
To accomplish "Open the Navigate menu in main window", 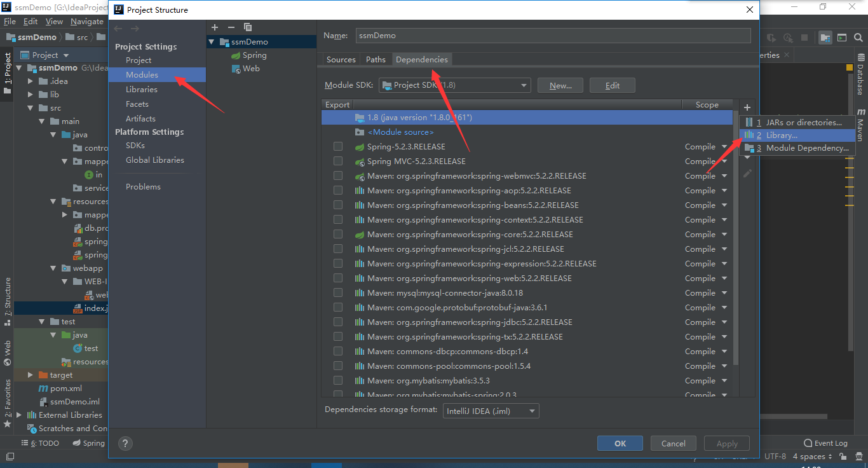I will click(87, 22).
